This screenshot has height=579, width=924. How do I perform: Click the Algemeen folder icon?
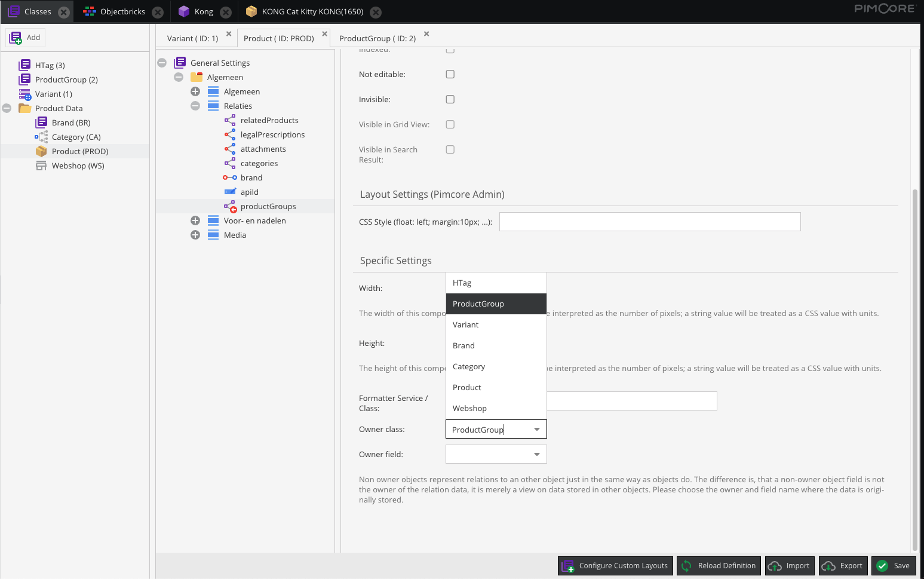click(x=197, y=76)
